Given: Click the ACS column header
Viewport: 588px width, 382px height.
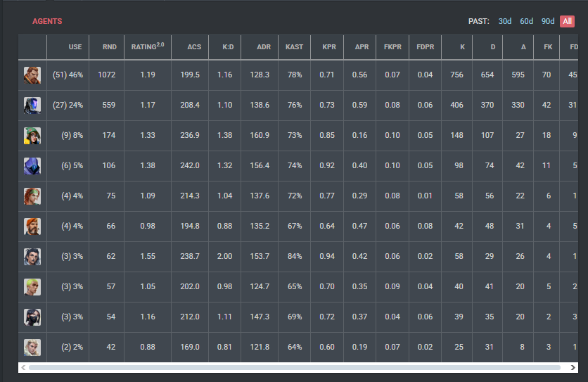Looking at the screenshot, I should 190,47.
